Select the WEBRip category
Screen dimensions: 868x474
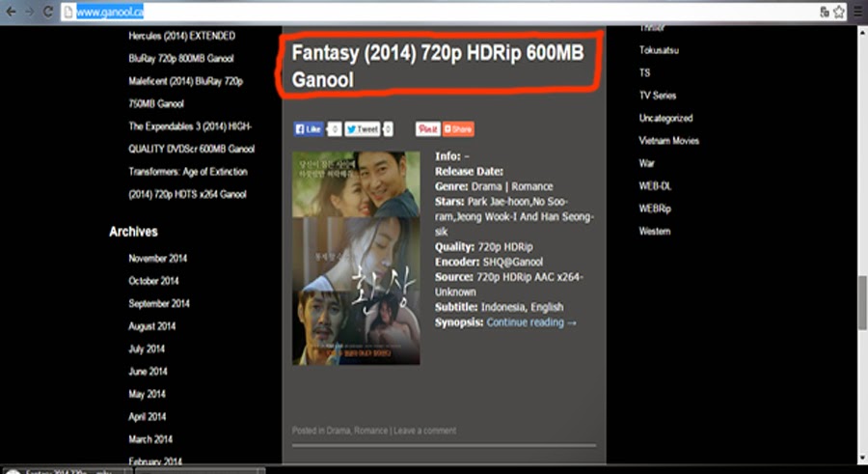[x=655, y=209]
